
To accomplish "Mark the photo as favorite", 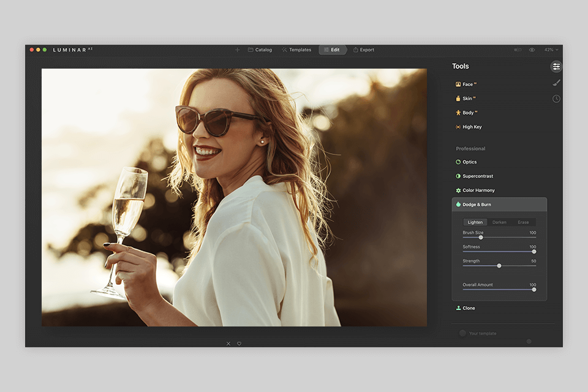I will [239, 343].
